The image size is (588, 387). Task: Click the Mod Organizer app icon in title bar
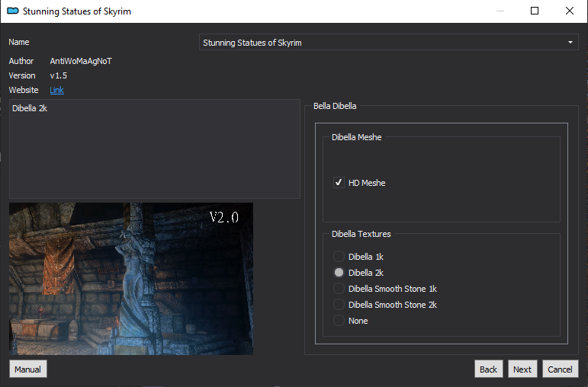13,11
